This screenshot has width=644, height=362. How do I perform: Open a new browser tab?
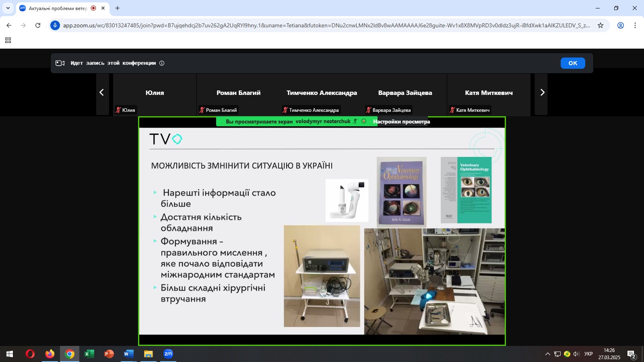coord(118,8)
